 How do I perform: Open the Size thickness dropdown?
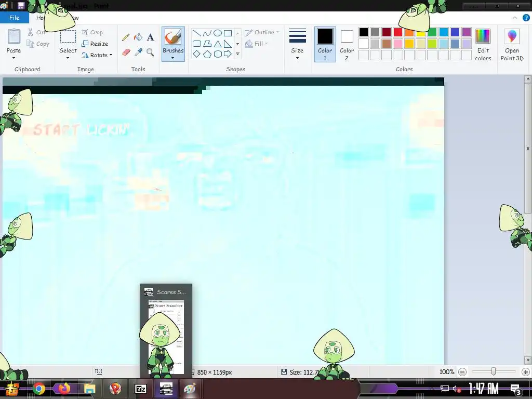[298, 44]
